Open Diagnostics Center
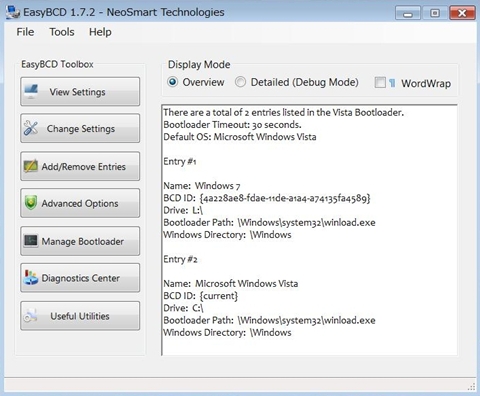The width and height of the screenshot is (480, 396). tap(80, 278)
